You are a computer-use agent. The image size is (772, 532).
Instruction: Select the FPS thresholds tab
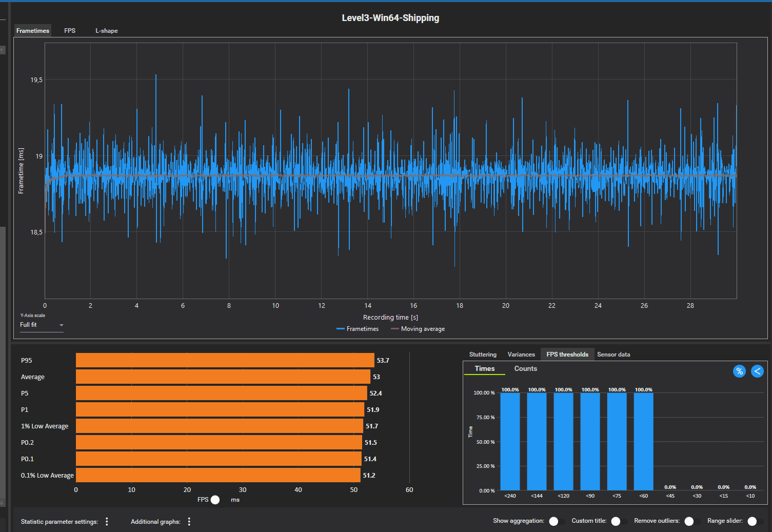click(x=567, y=354)
